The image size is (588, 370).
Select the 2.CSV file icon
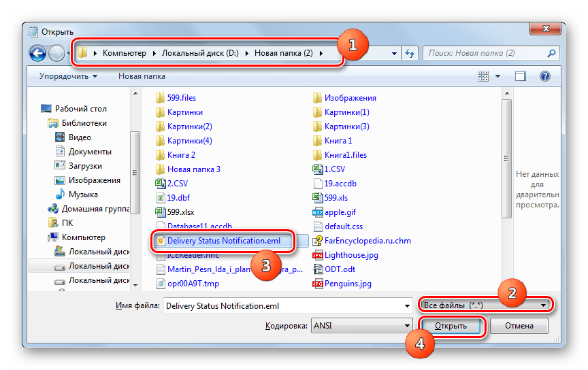[161, 184]
